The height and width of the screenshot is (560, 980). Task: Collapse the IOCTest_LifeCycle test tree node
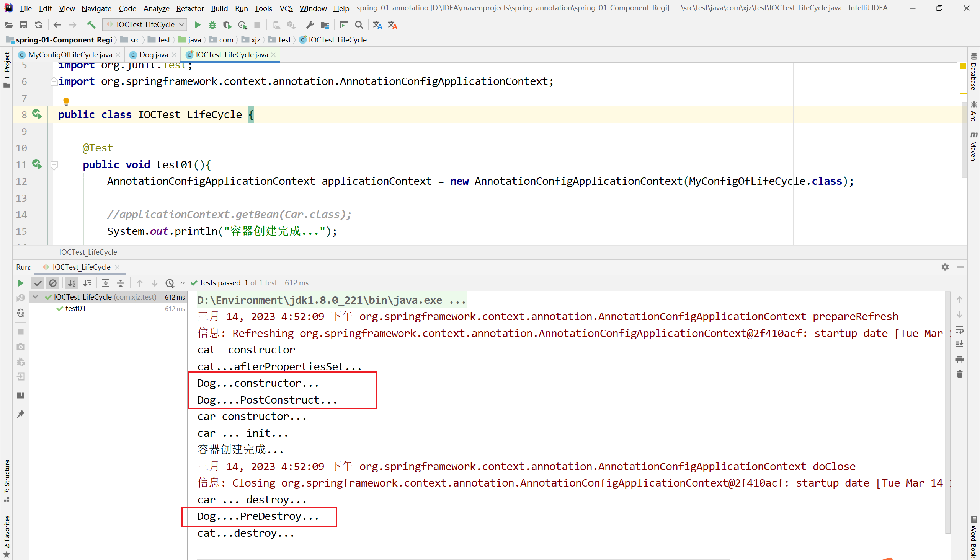(x=36, y=296)
